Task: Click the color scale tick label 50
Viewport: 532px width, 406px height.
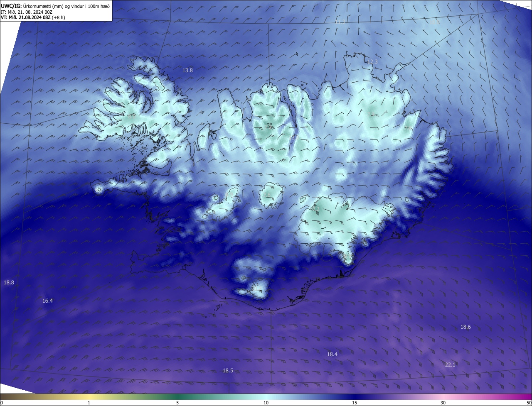Action: [x=529, y=403]
